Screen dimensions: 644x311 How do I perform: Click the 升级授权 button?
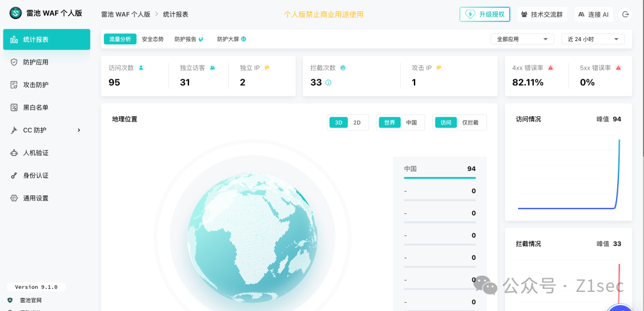click(x=485, y=14)
